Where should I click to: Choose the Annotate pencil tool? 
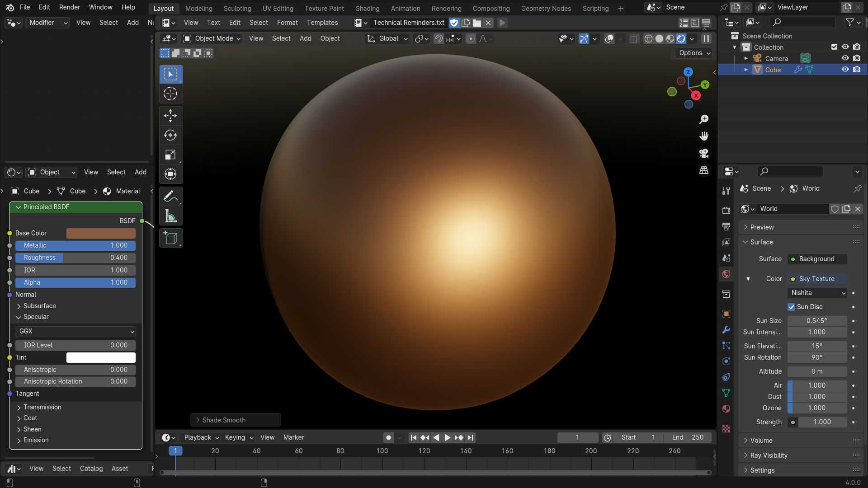(170, 197)
